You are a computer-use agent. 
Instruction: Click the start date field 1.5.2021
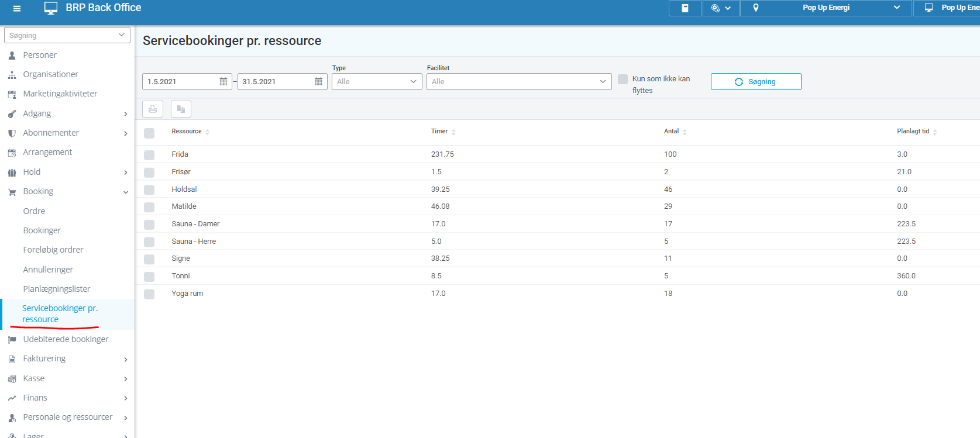187,81
